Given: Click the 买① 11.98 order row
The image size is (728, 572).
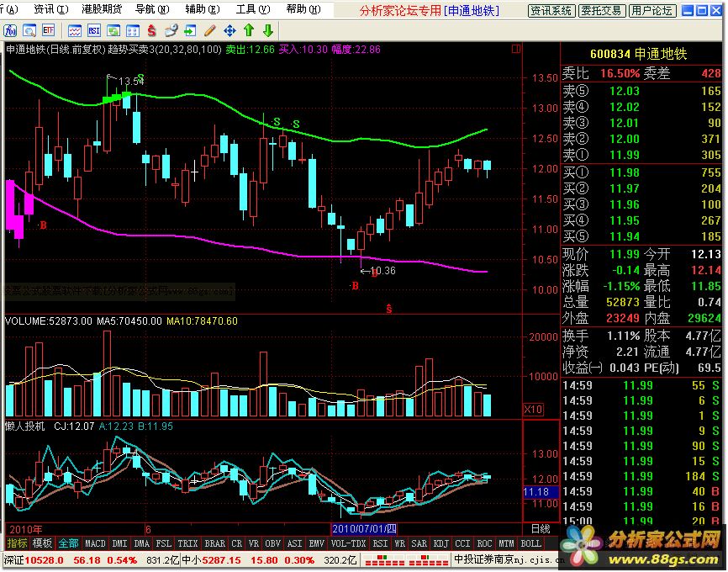Looking at the screenshot, I should tap(641, 172).
